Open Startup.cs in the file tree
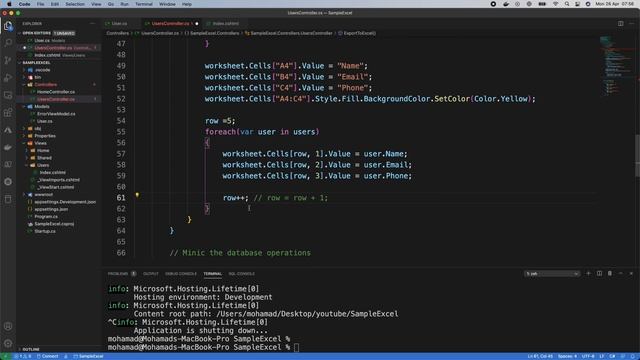Viewport: 640px width, 360px height. coord(45,231)
